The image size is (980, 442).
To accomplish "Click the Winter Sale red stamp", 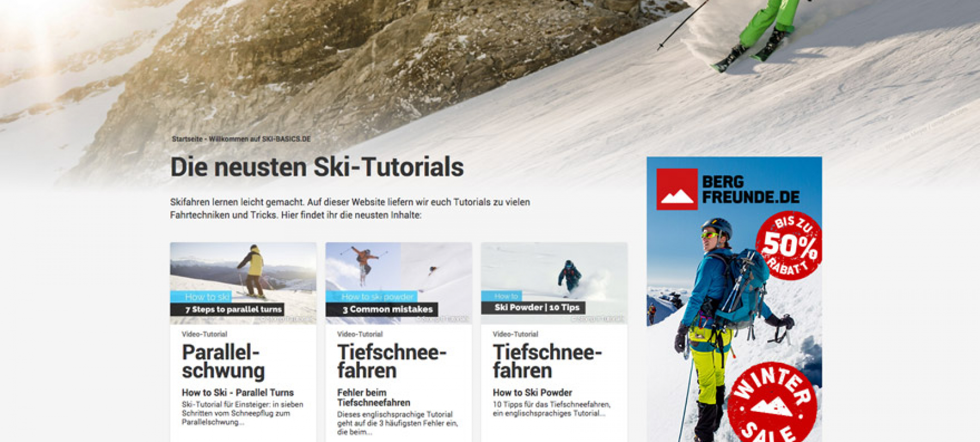I will tap(772, 404).
